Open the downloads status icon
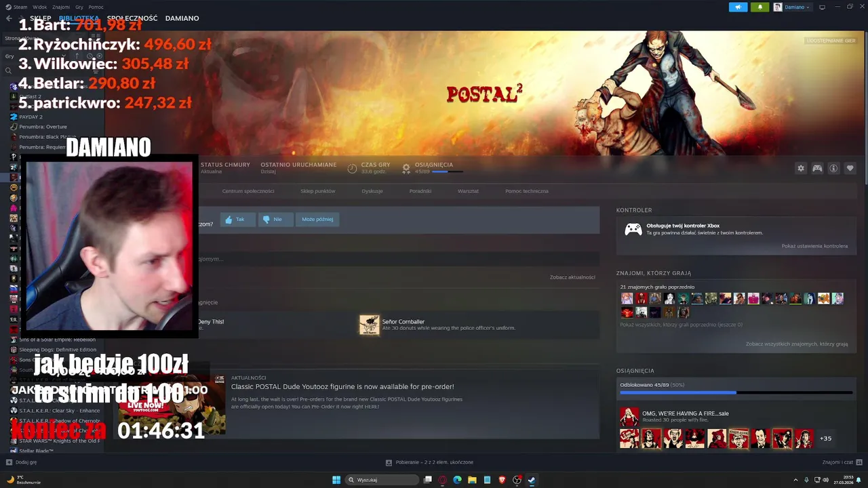 click(x=389, y=462)
